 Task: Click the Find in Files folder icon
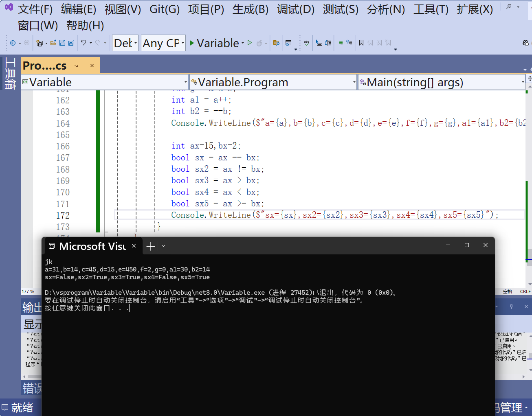(x=276, y=43)
